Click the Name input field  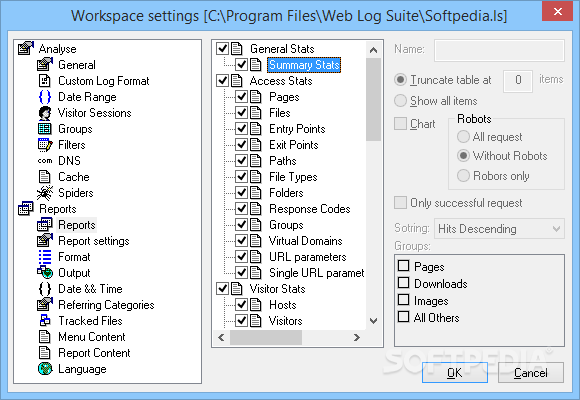[499, 50]
